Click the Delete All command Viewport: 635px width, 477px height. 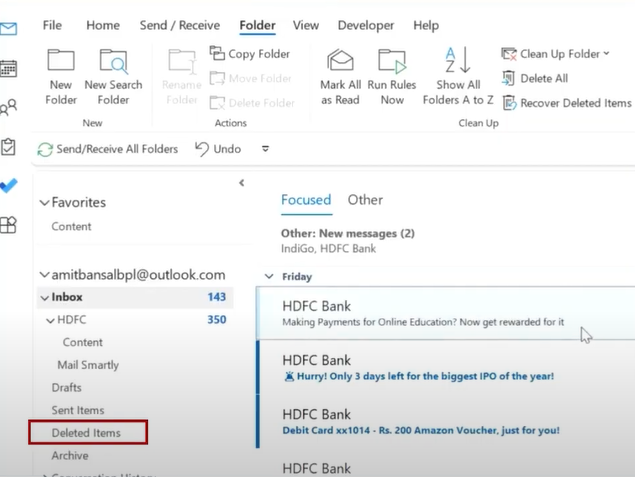(535, 78)
